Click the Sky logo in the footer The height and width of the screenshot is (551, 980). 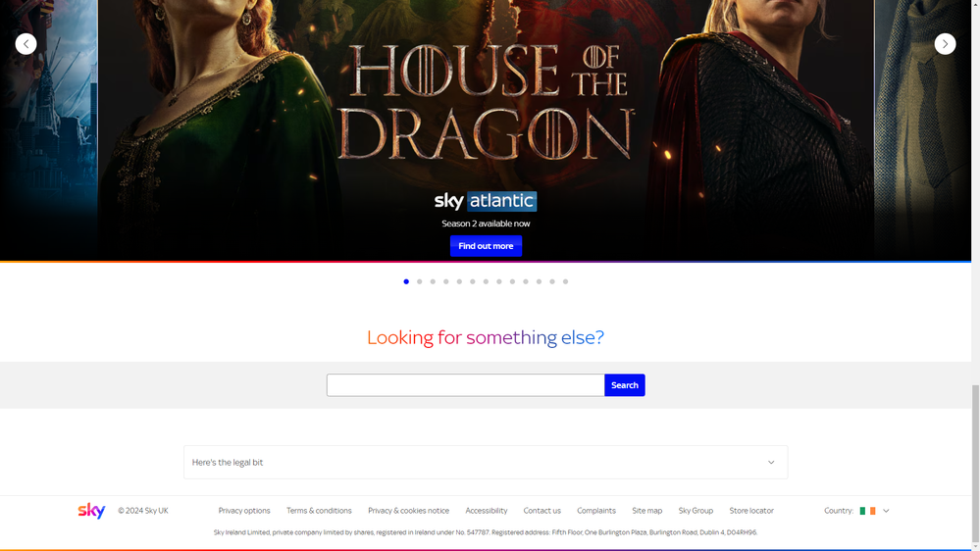point(91,511)
